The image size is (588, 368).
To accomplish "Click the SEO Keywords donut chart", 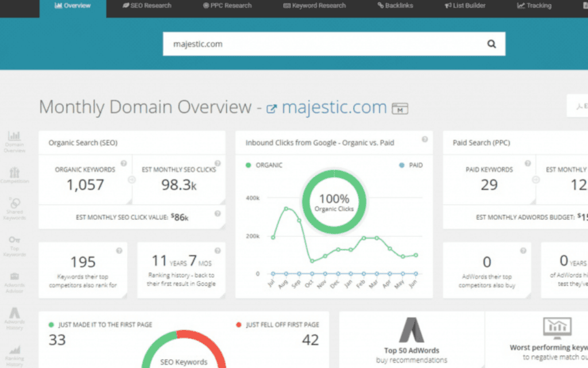I will pos(184,350).
